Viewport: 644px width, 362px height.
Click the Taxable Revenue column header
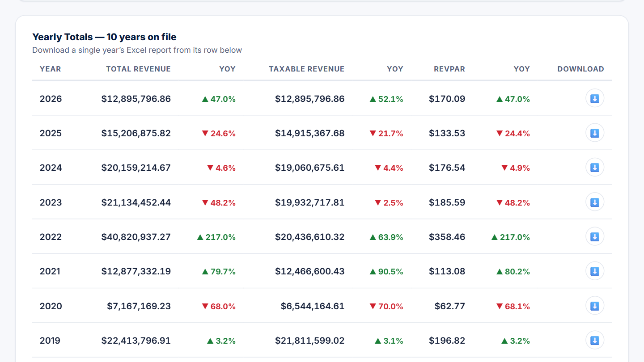click(307, 69)
